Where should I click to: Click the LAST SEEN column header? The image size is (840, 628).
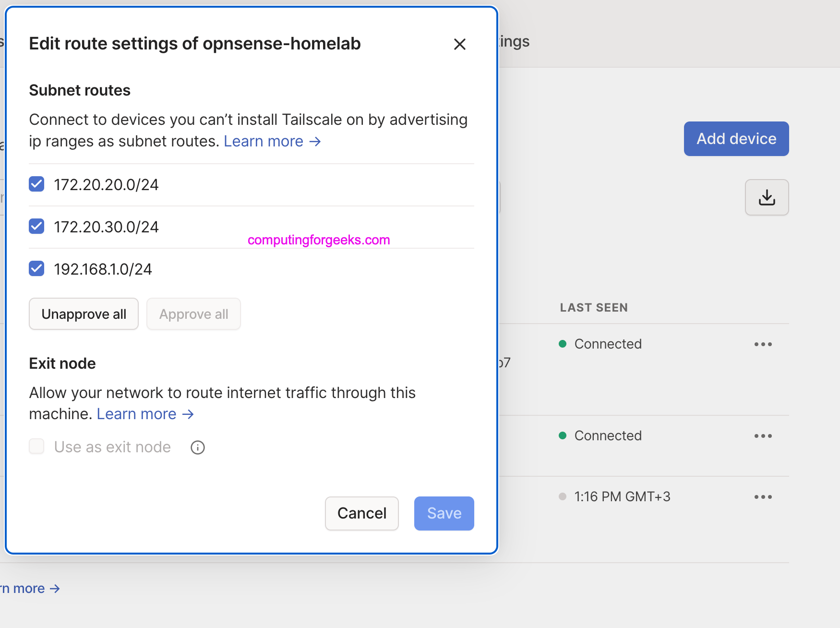tap(594, 308)
